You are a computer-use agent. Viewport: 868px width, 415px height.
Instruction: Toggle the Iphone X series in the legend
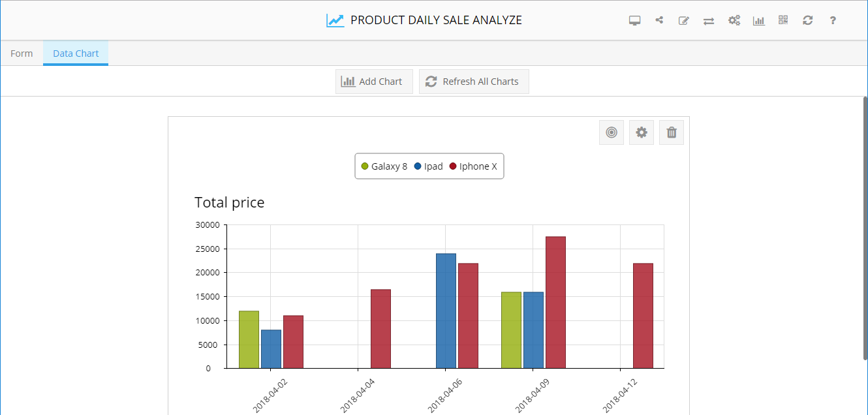coord(473,166)
